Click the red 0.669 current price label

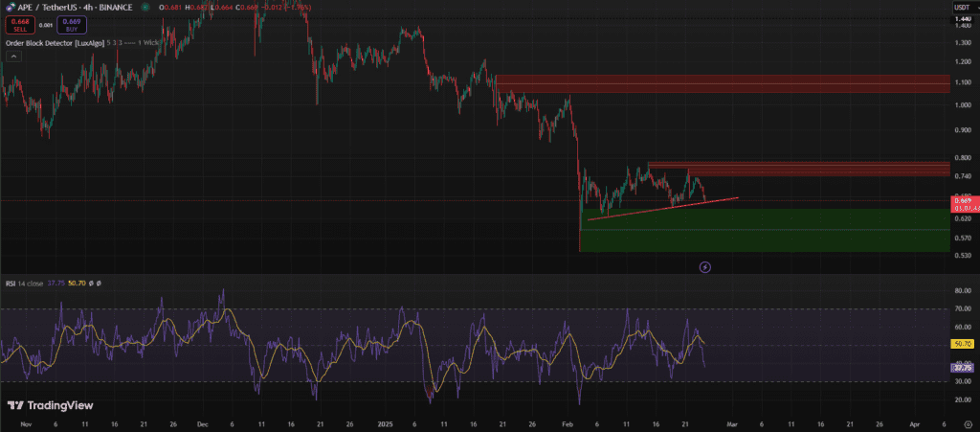coord(962,198)
